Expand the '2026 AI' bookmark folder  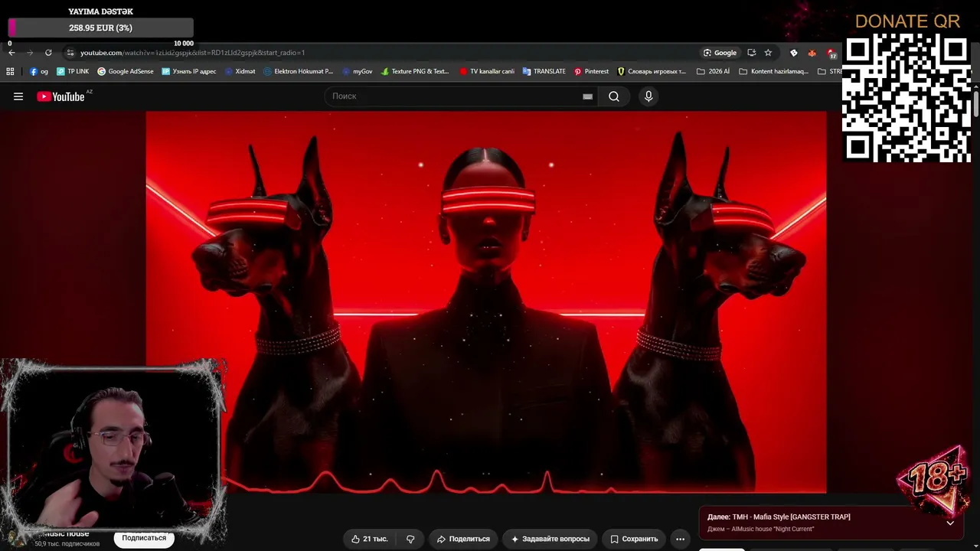coord(713,71)
